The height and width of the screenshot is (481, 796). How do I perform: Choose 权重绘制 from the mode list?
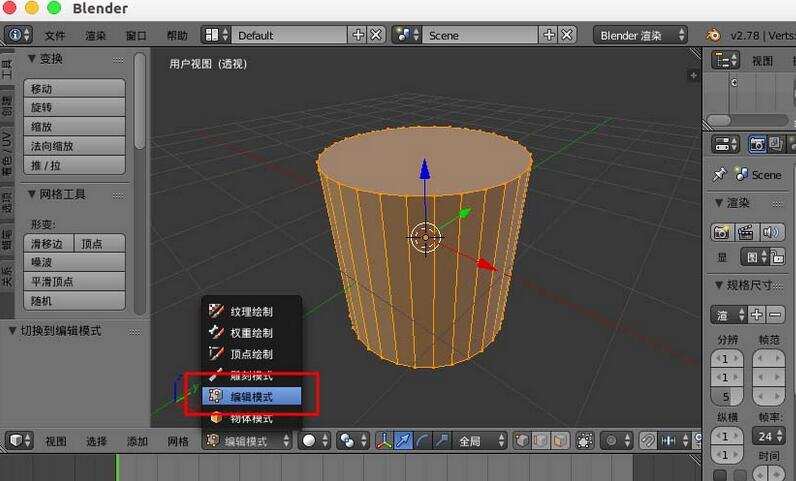pyautogui.click(x=252, y=333)
